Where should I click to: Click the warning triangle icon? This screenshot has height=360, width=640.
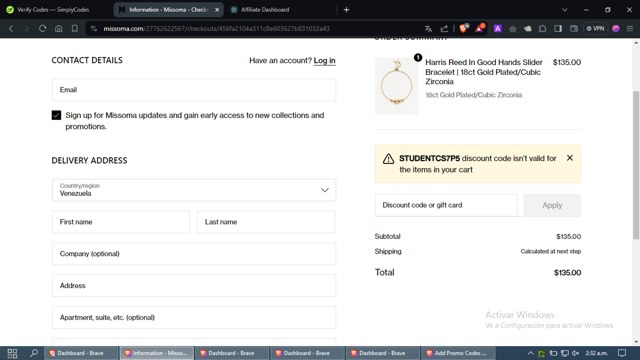click(x=388, y=159)
